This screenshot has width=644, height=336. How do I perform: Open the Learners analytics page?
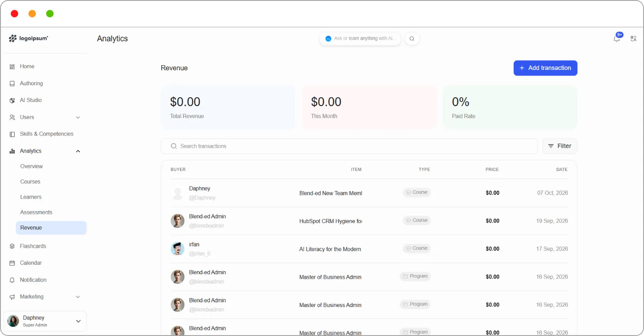coord(31,197)
